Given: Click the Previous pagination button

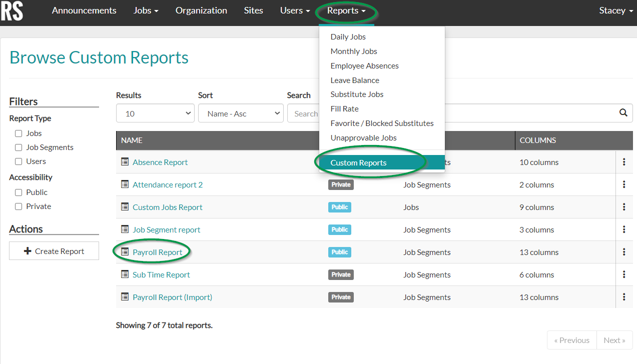Looking at the screenshot, I should click(571, 340).
